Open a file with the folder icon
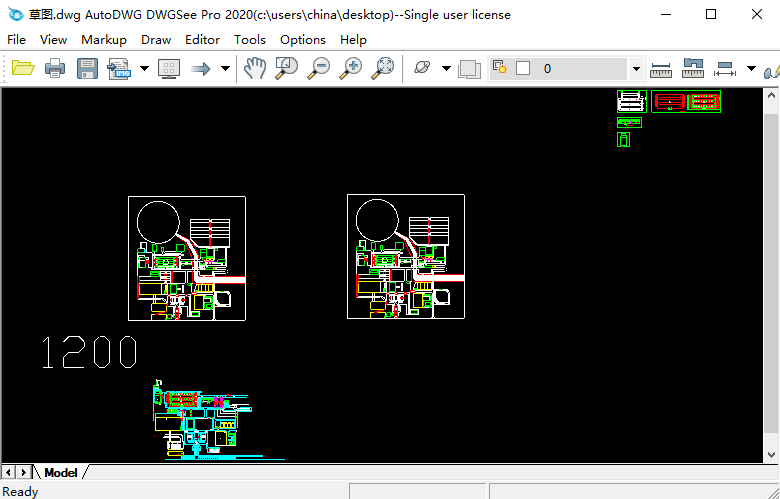Screen dimensions: 780x499 (x=22, y=68)
